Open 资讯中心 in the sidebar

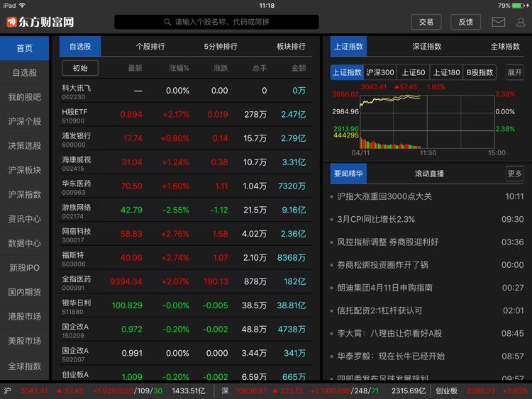[x=24, y=219]
